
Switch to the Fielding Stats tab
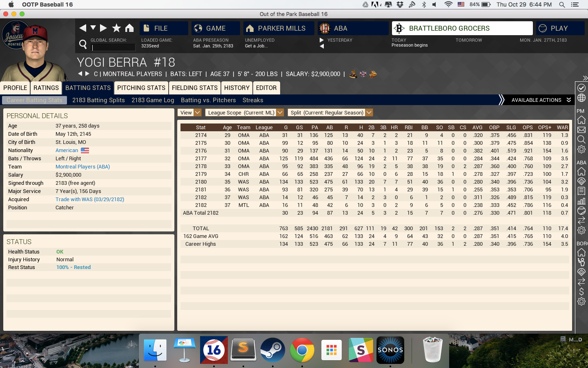pos(195,88)
